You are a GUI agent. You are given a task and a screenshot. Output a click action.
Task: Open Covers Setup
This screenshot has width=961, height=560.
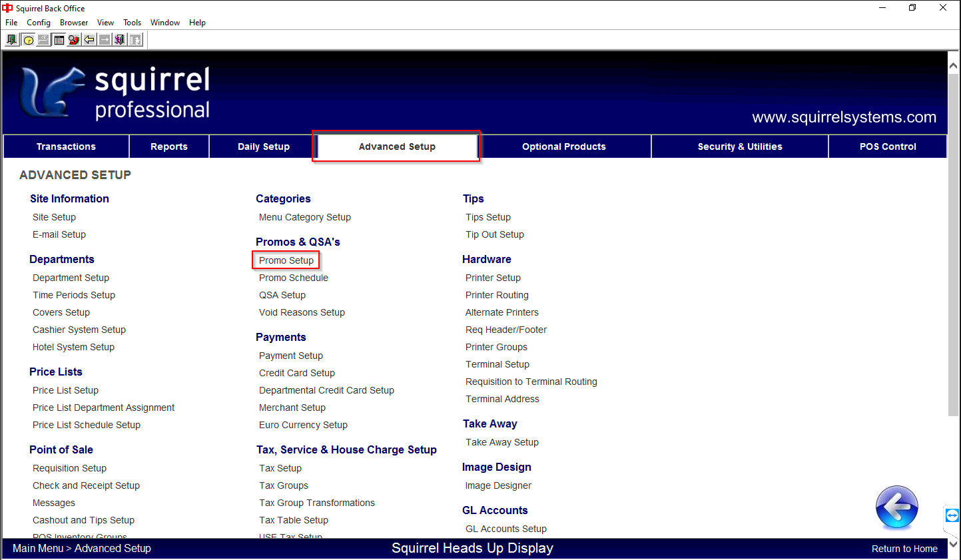point(61,312)
